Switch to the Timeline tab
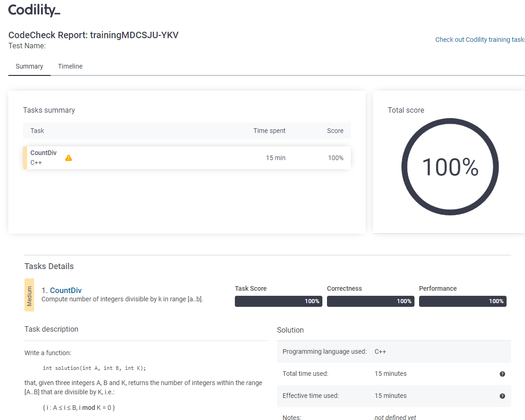This screenshot has height=420, width=525. point(70,66)
